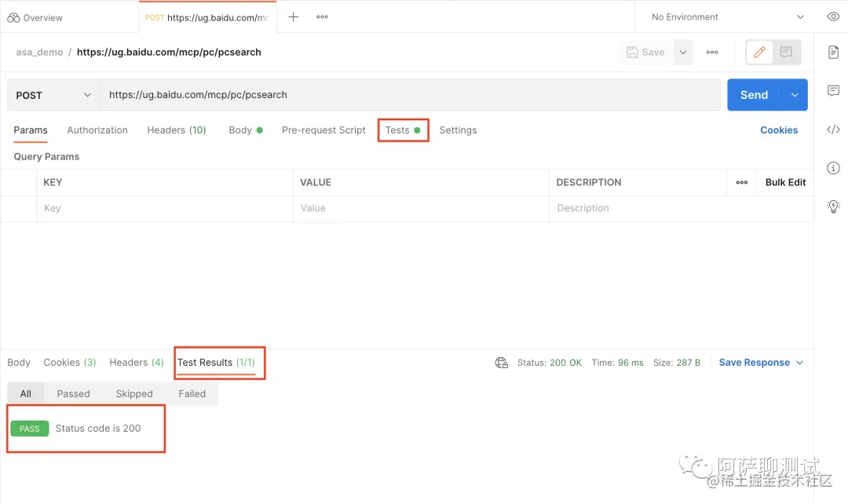Filter test results by Failed
This screenshot has width=848, height=504.
pos(192,394)
